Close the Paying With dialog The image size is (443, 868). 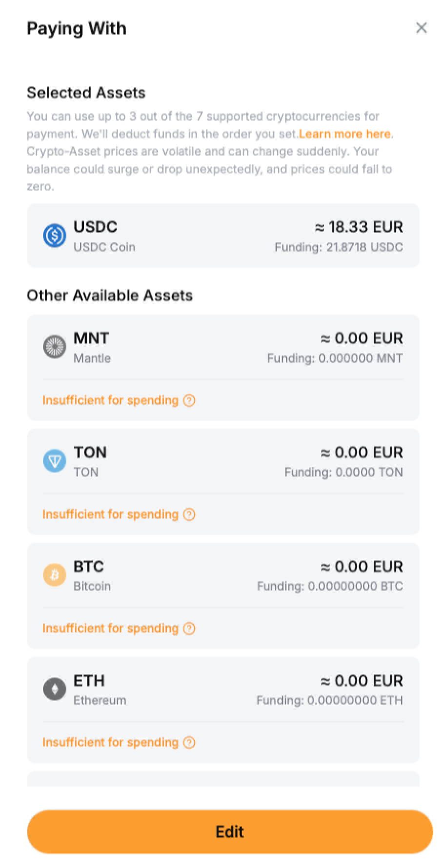422,28
